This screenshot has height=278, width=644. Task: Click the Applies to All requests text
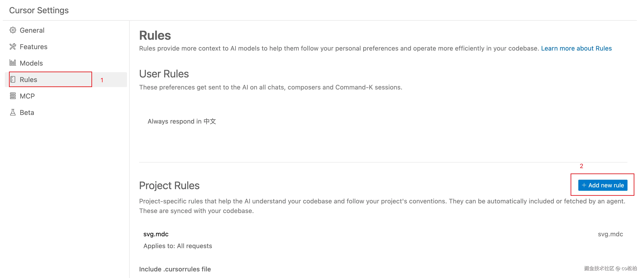click(177, 246)
